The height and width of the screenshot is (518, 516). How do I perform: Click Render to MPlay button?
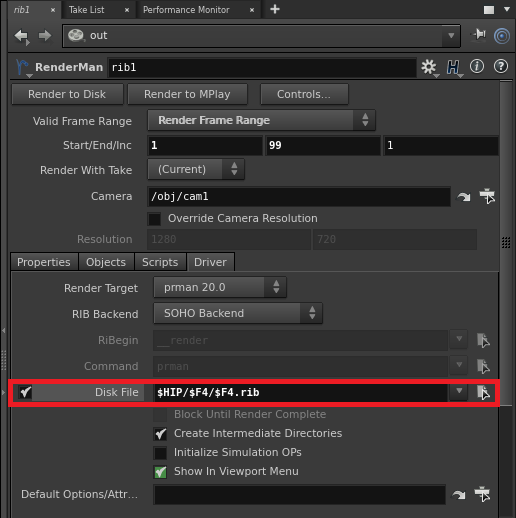click(187, 94)
